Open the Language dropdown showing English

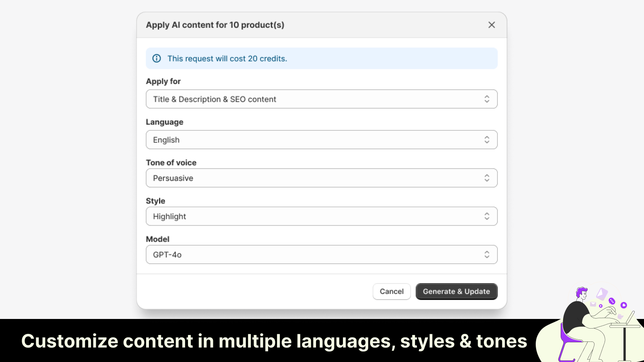[322, 140]
